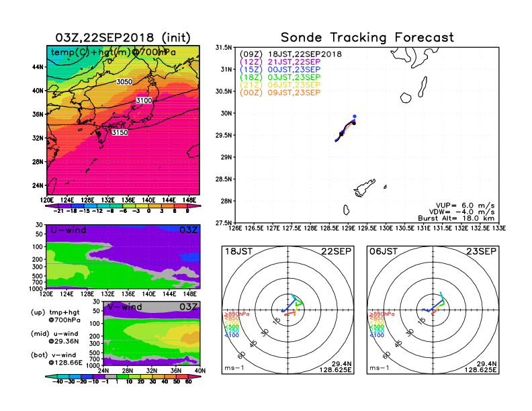532x411 pixels.
Task: Select the "temp(C)+hgt(m)@700hPa" map label
Action: click(114, 52)
